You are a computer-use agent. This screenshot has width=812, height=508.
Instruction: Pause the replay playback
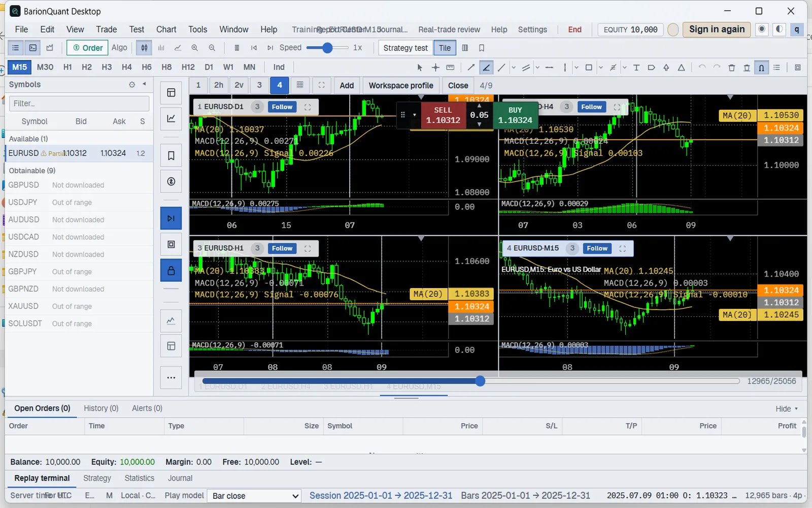point(236,48)
